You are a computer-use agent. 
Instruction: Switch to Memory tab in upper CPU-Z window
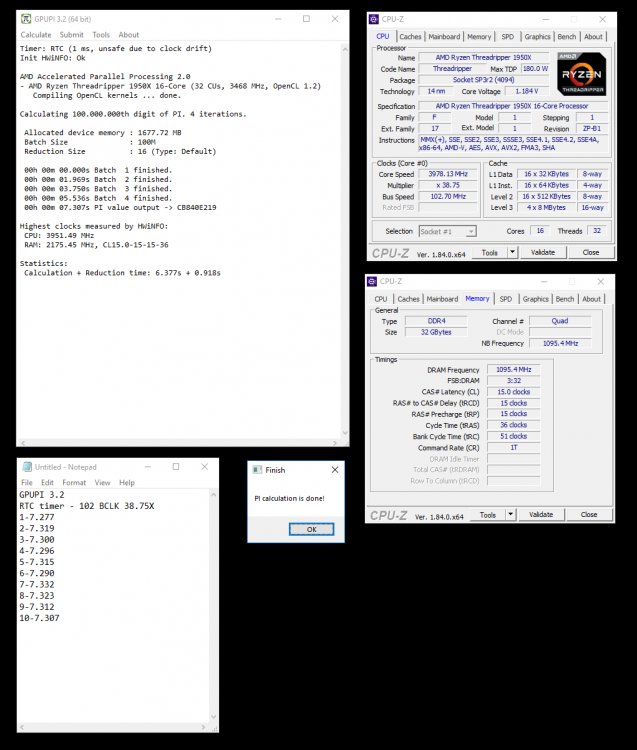click(x=479, y=37)
